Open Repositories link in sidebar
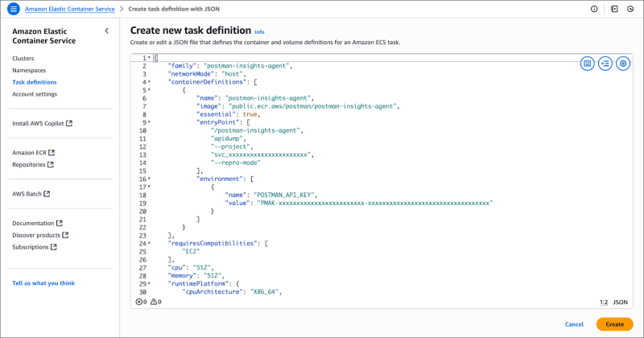This screenshot has width=644, height=338. (x=29, y=164)
